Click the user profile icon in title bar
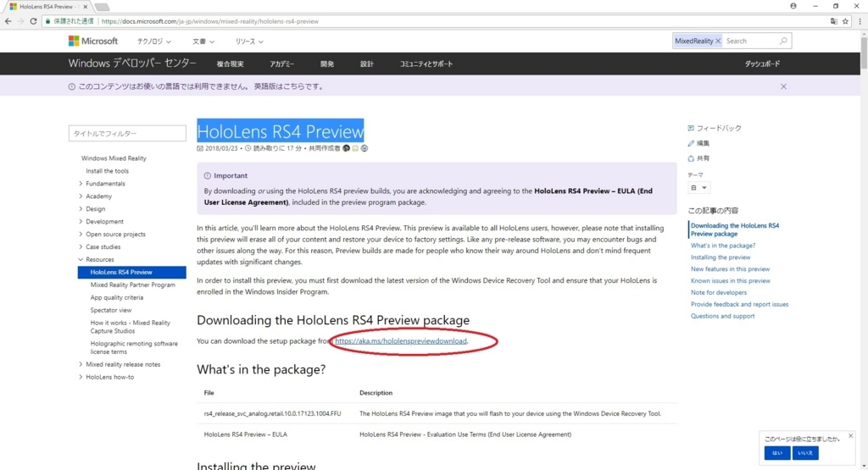Viewport: 868px width, 470px height. [x=793, y=6]
